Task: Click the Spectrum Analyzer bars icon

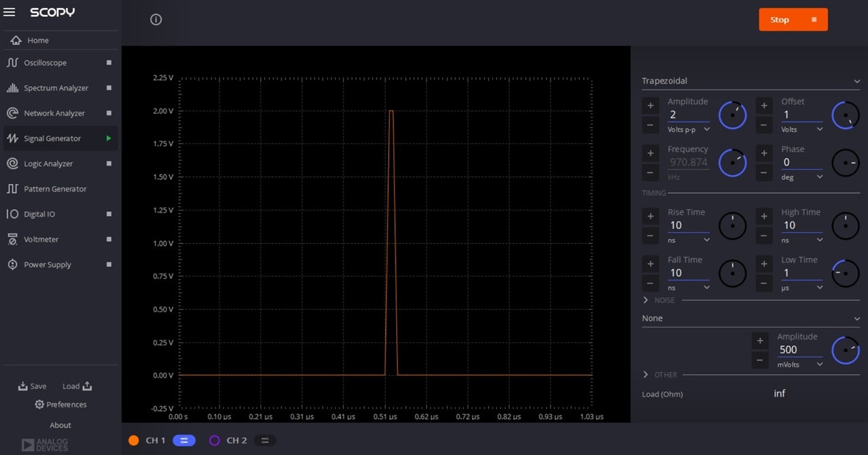Action: pos(12,88)
